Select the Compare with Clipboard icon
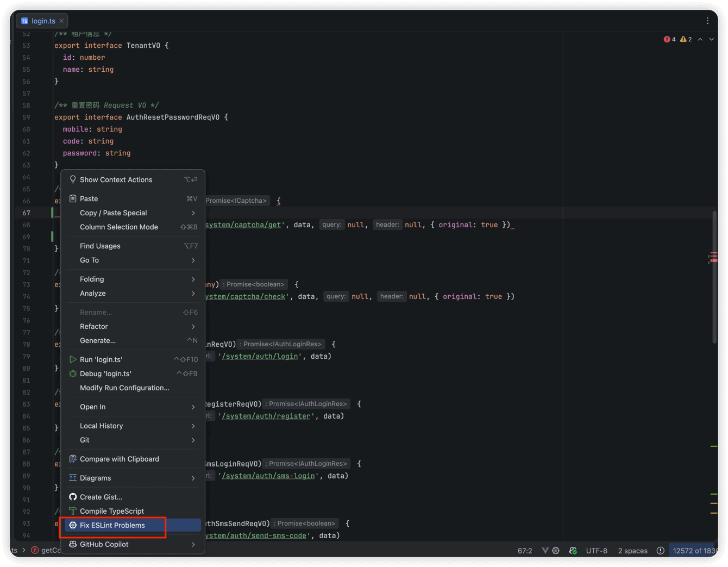This screenshot has height=567, width=728. (73, 459)
